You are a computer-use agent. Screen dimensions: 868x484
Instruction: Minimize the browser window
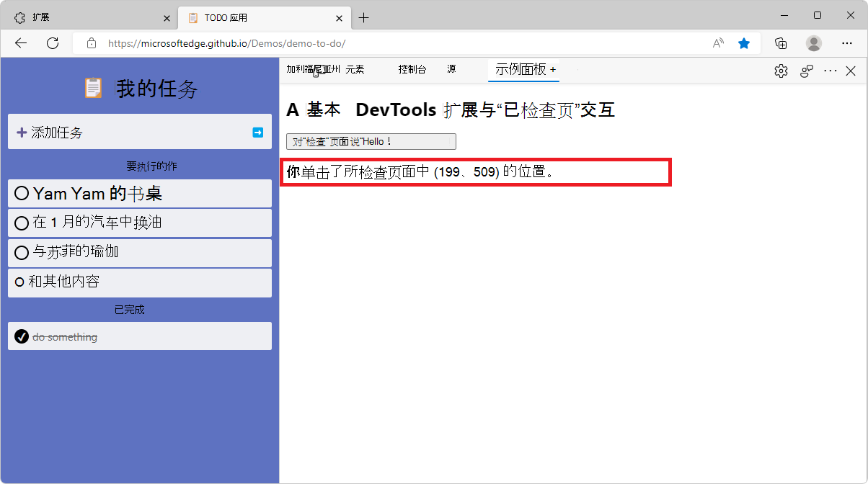click(x=784, y=15)
